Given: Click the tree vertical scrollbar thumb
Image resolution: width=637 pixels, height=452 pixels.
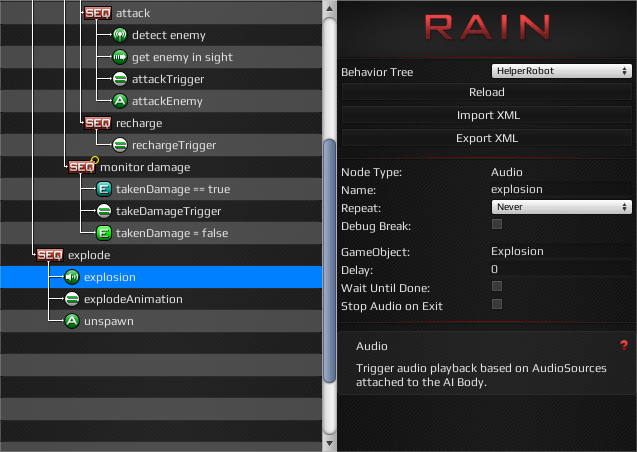Looking at the screenshot, I should coord(329,261).
